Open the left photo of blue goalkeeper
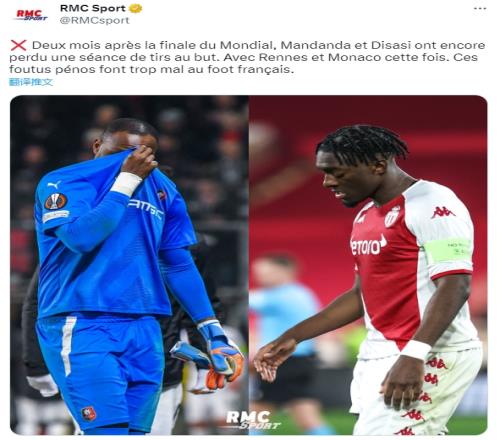The height and width of the screenshot is (440, 500). pyautogui.click(x=129, y=265)
